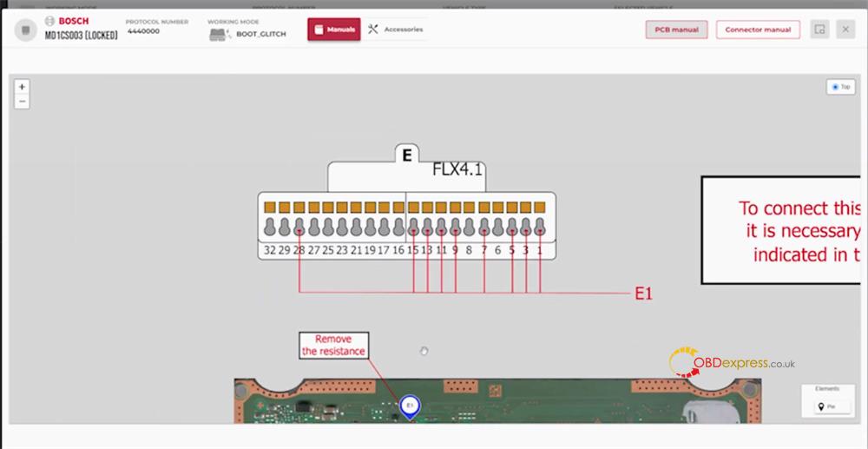The image size is (868, 449).
Task: Click the MD1CS003 (LOCKED) label
Action: (82, 36)
